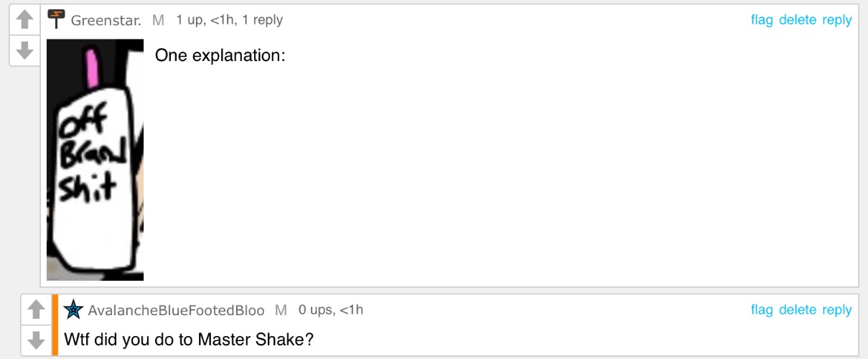Open Greenstar.'s profile via username
This screenshot has height=359, width=868.
pos(106,20)
